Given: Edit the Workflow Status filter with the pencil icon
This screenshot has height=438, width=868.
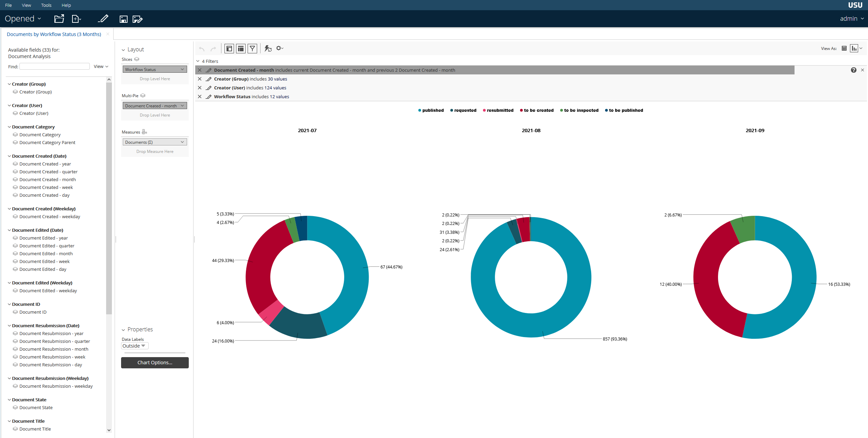Looking at the screenshot, I should [209, 97].
